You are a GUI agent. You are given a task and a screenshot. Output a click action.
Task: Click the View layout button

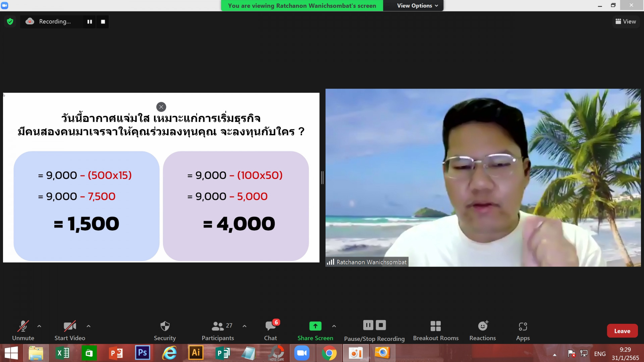(x=626, y=21)
